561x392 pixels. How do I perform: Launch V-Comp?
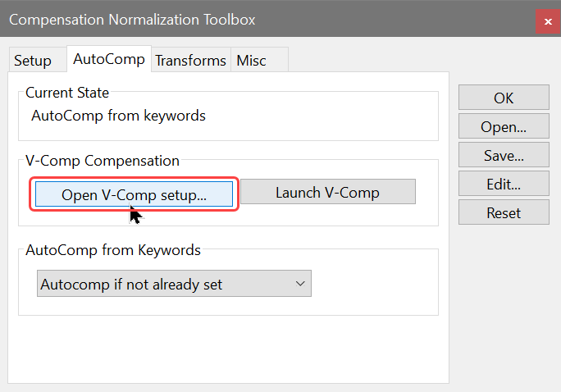point(327,193)
